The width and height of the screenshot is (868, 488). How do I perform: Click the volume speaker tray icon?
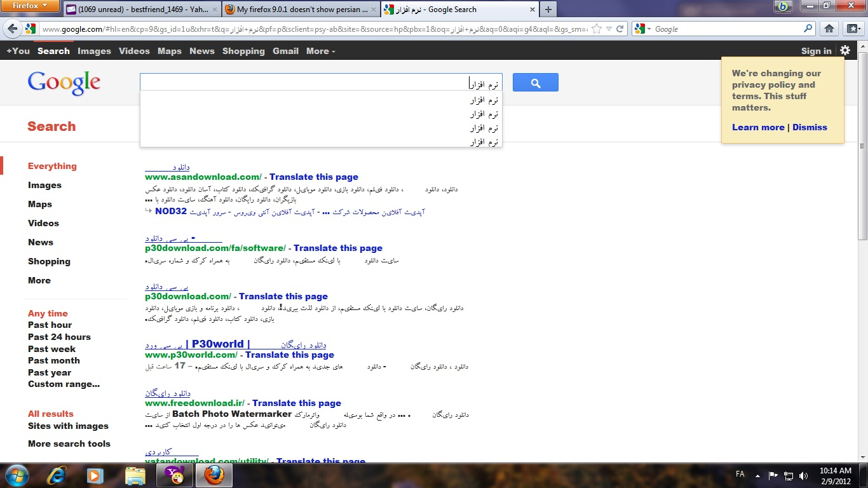(x=804, y=475)
